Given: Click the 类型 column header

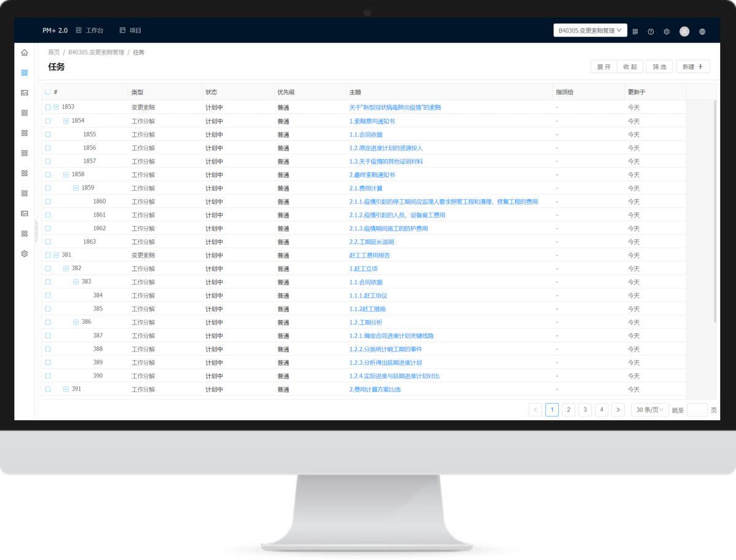Looking at the screenshot, I should point(137,92).
